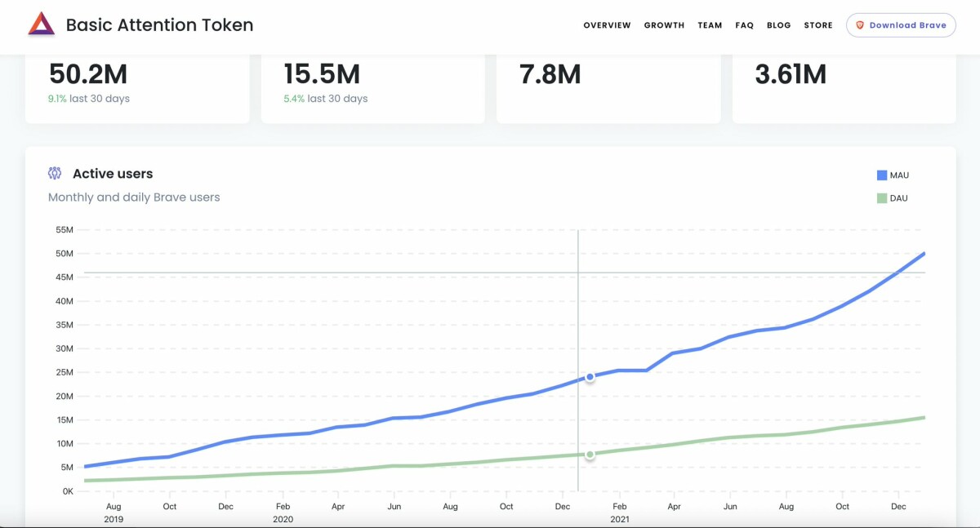Viewport: 980px width, 528px height.
Task: Click the blue MAU legend square
Action: coord(881,175)
